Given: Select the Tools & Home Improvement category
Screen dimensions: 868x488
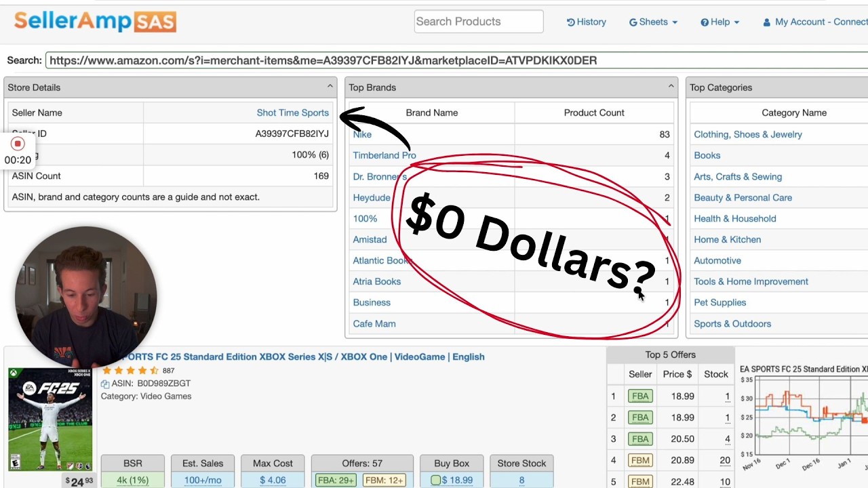Looking at the screenshot, I should coord(751,281).
